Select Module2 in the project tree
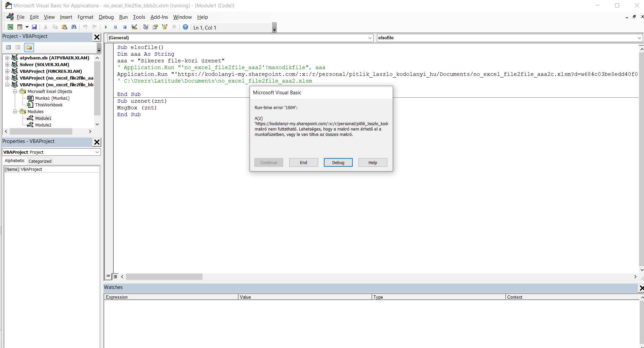 click(43, 125)
